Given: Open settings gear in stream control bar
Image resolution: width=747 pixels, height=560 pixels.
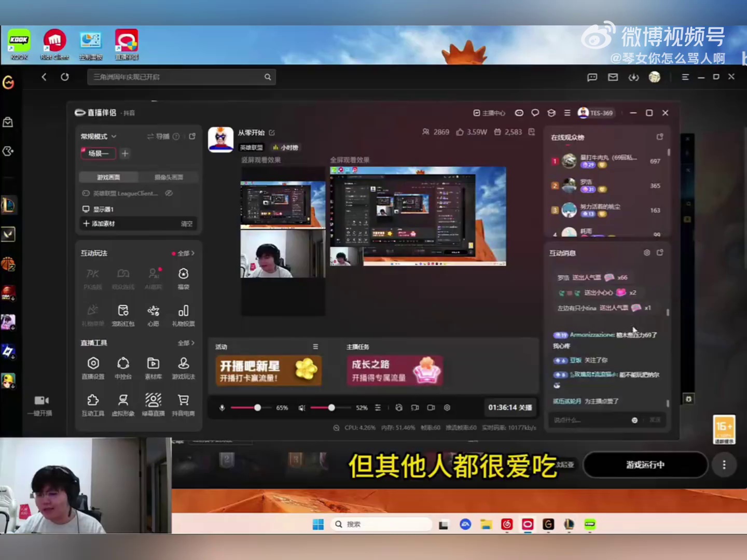Looking at the screenshot, I should 447,408.
